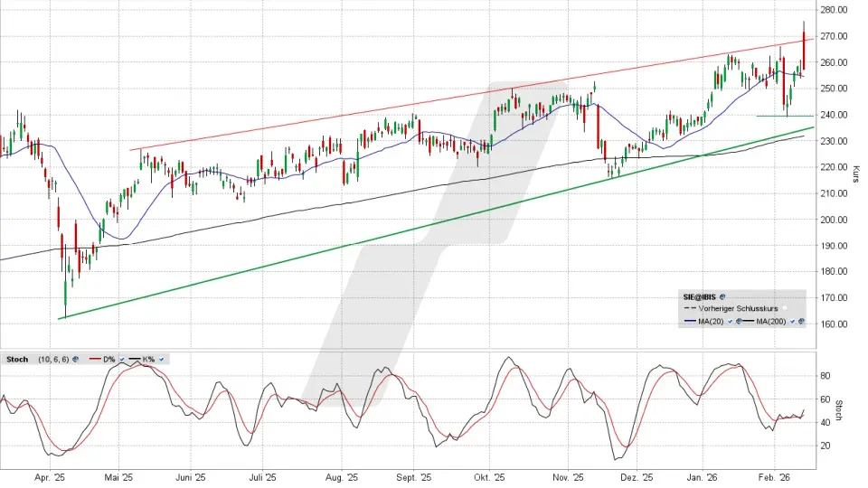This screenshot has width=868, height=488.
Task: Click the Stoch 20 axis label
Action: coord(825,446)
